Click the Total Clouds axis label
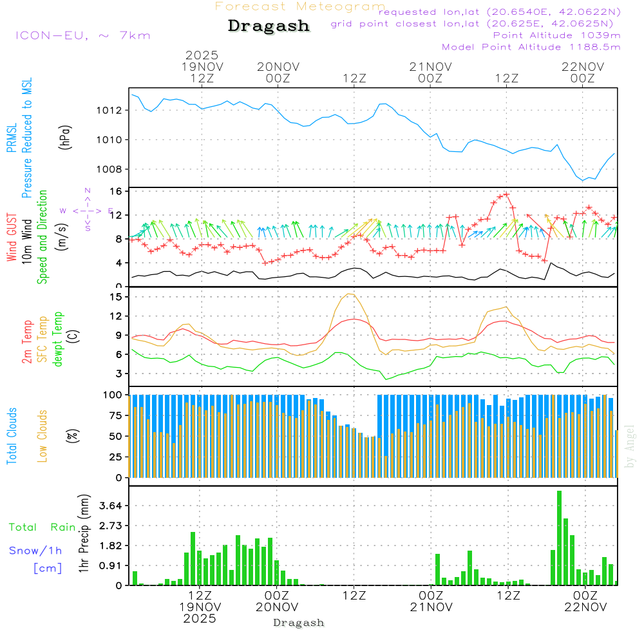This screenshot has height=644, width=644. click(x=12, y=435)
